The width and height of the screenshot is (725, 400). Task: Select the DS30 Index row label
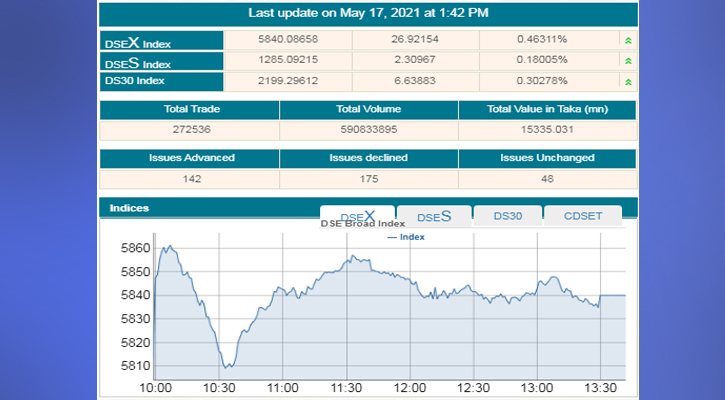coord(161,80)
